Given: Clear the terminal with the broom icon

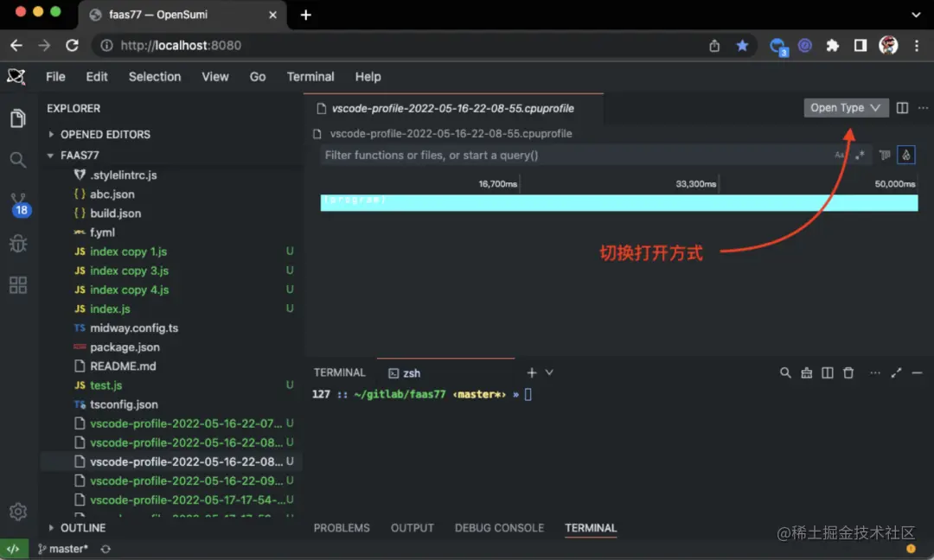Looking at the screenshot, I should [807, 372].
